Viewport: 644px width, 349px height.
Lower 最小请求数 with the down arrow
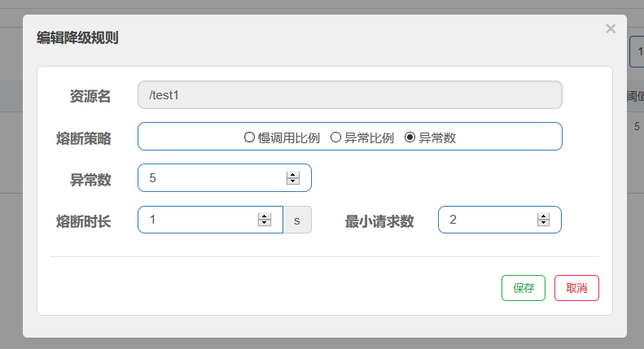coord(543,224)
